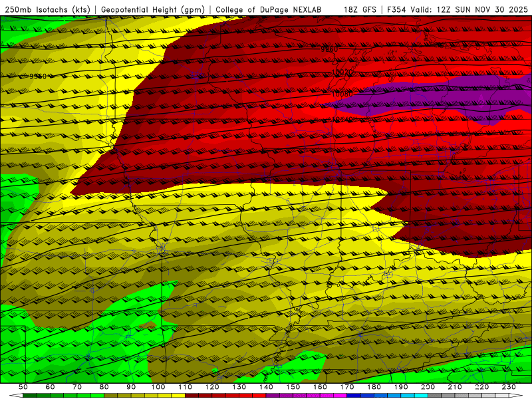Click the 'Geopotential Height (gpm)' header text

[153, 10]
